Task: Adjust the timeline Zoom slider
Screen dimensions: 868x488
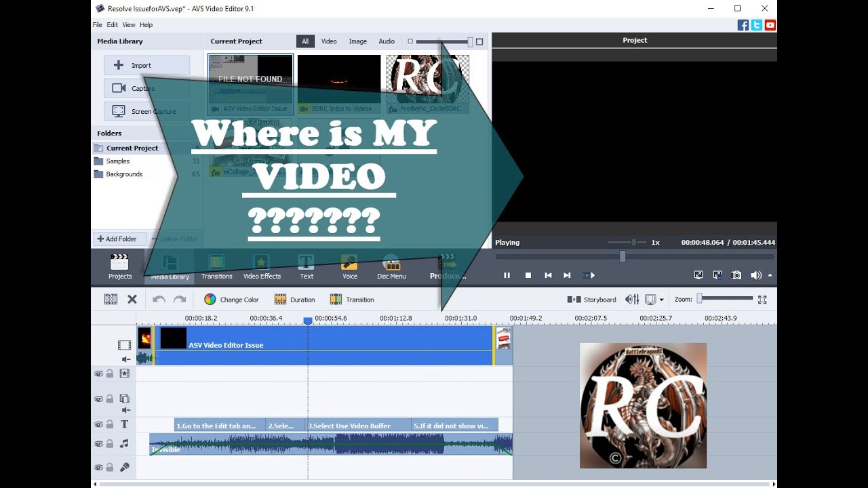Action: pyautogui.click(x=726, y=298)
